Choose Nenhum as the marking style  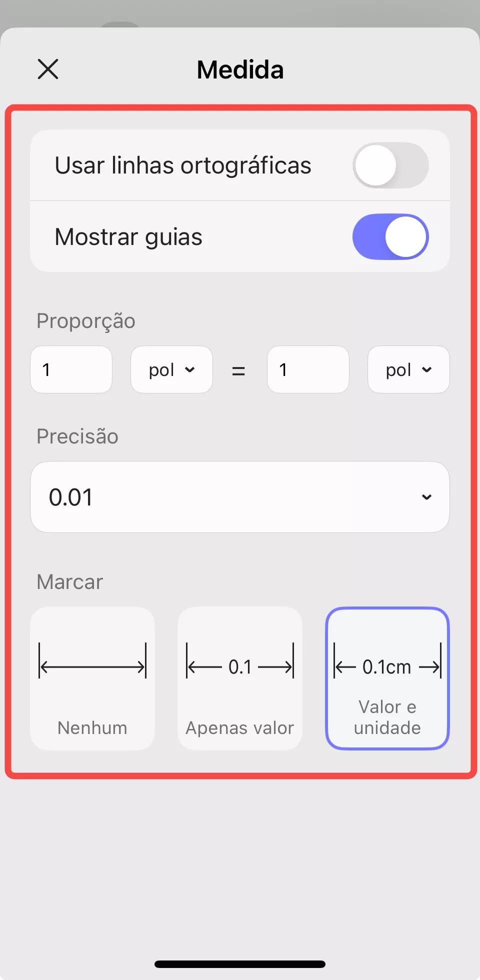[x=92, y=677]
